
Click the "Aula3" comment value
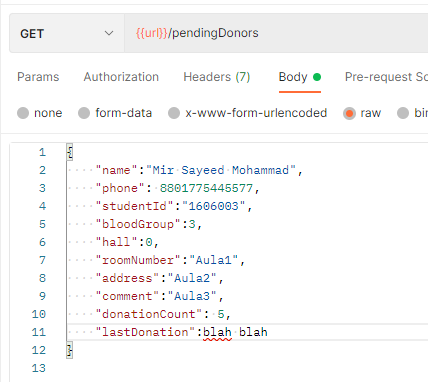pyautogui.click(x=192, y=296)
